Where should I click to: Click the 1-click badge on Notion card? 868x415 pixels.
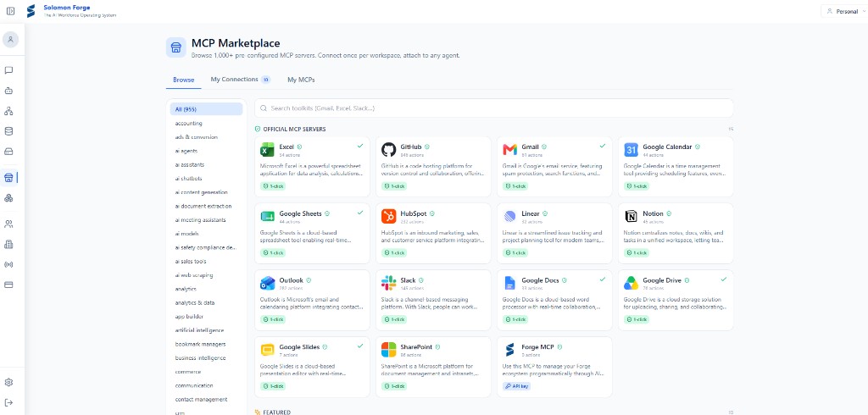[637, 253]
